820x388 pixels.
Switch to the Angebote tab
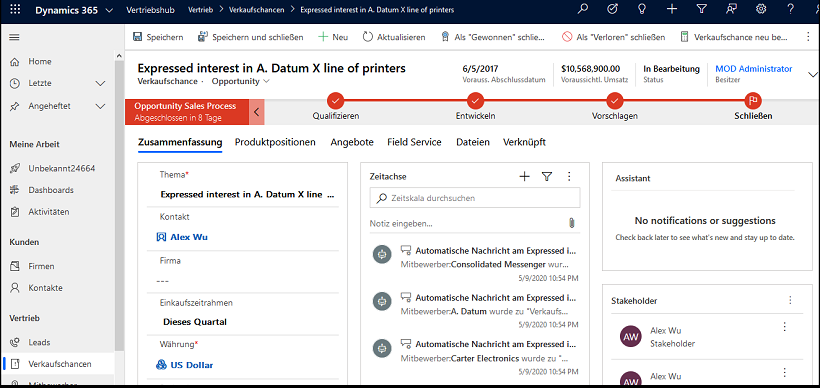[352, 142]
